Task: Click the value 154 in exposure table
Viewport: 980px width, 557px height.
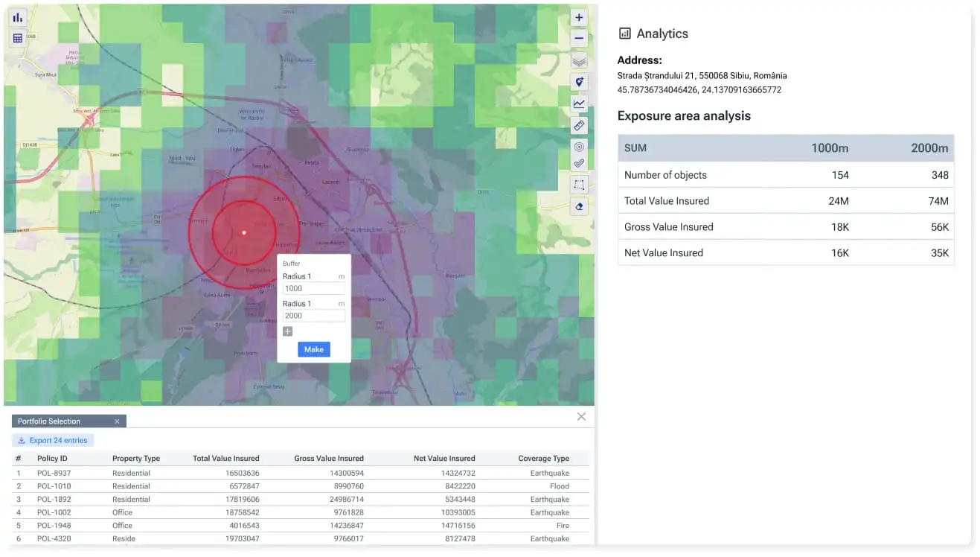Action: click(840, 175)
